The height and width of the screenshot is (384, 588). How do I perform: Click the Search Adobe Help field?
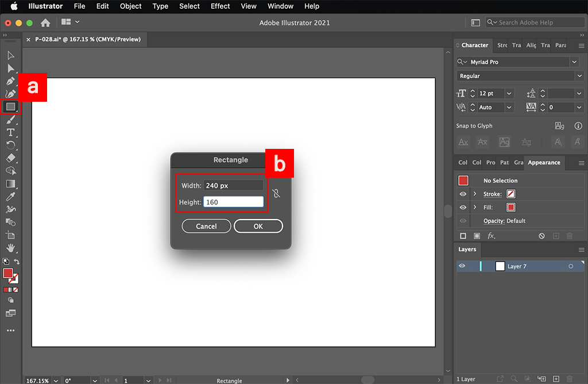point(535,22)
